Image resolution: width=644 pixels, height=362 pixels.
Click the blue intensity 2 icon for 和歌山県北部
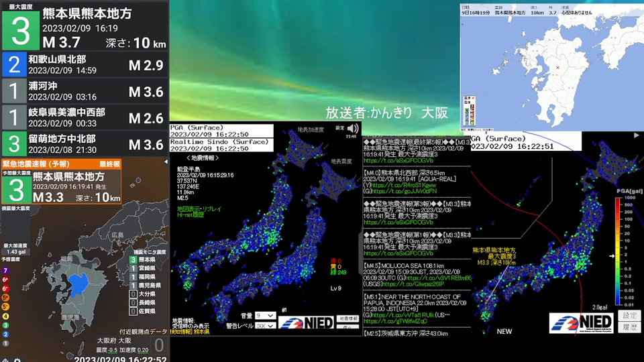tap(14, 64)
